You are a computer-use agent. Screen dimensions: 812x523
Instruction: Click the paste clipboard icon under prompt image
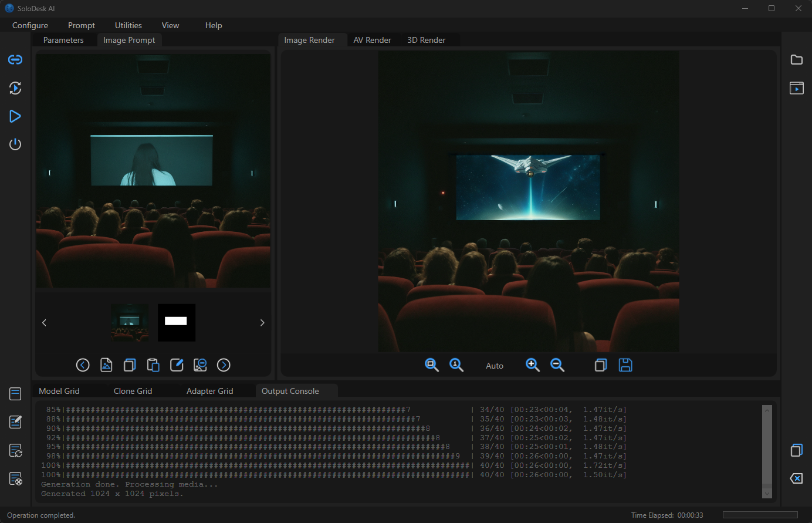click(x=153, y=365)
